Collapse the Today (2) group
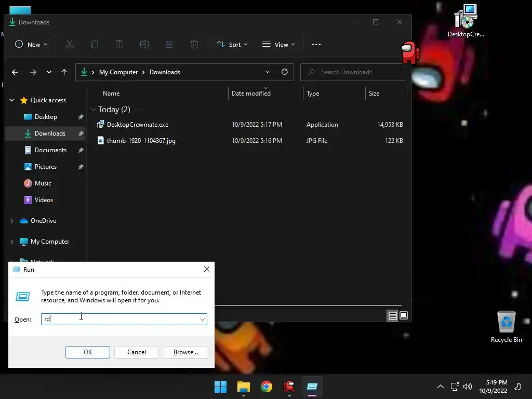 (x=93, y=109)
